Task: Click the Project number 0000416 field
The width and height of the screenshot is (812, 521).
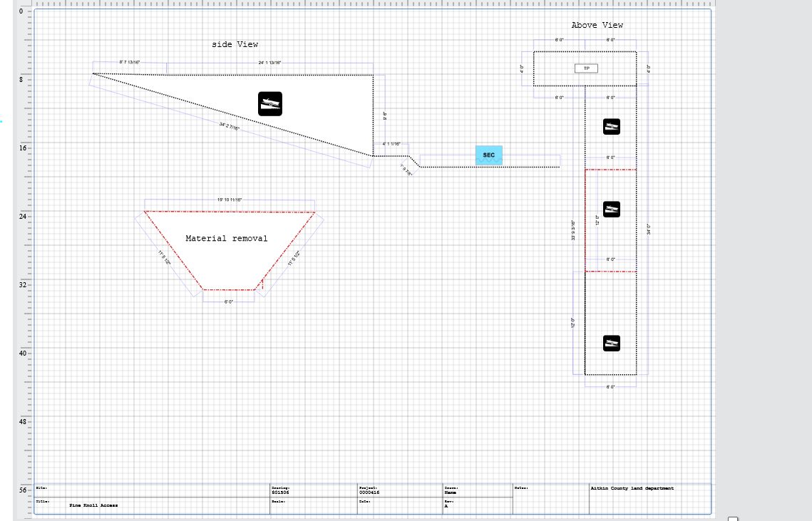Action: (369, 492)
